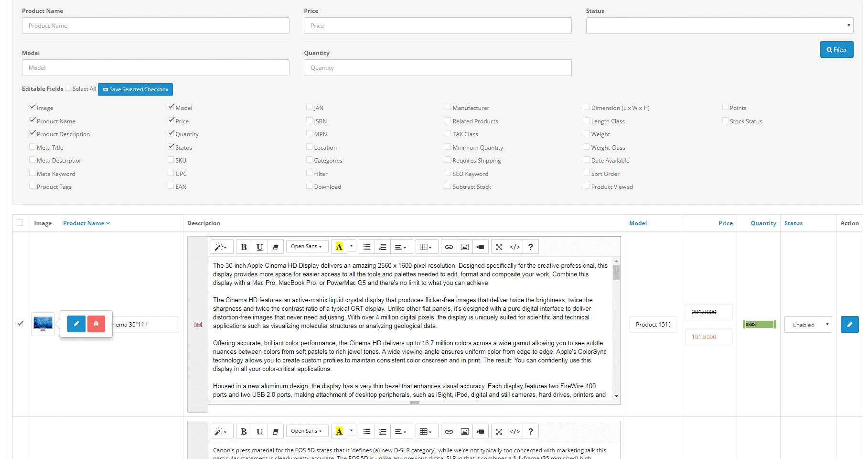The height and width of the screenshot is (459, 868).
Task: Click the magic wand style icon in first editor
Action: pyautogui.click(x=222, y=247)
